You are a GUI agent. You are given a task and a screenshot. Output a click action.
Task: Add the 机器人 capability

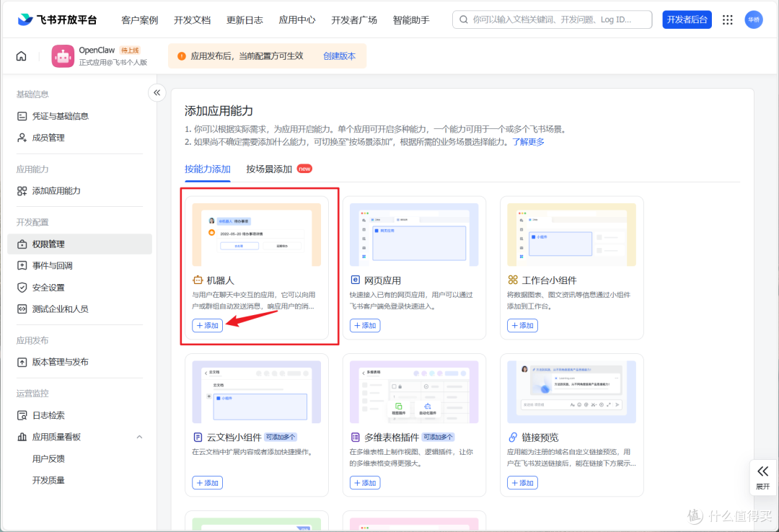(207, 325)
